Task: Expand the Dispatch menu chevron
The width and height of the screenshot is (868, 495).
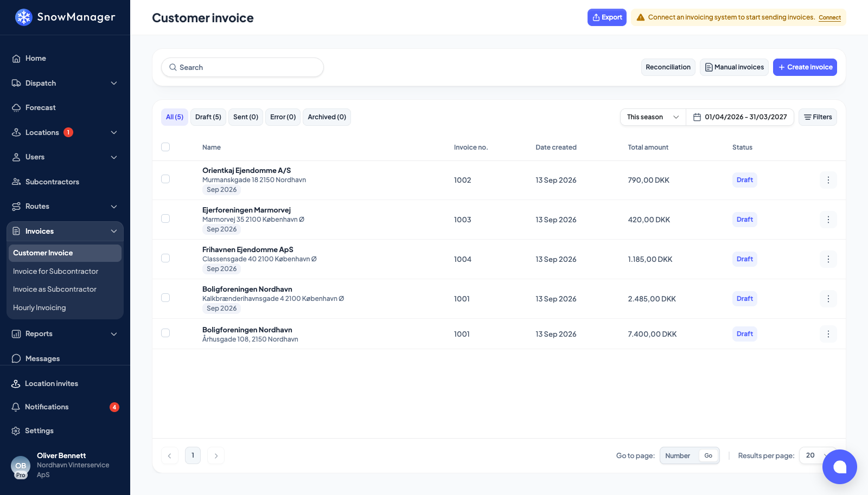Action: point(114,83)
